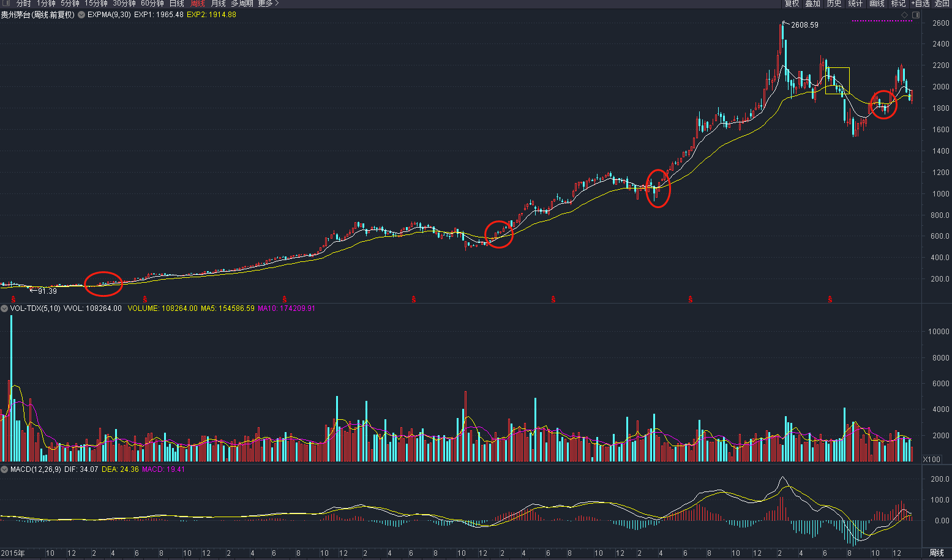Click the MACD(12,26,9) indicator label

click(x=36, y=469)
